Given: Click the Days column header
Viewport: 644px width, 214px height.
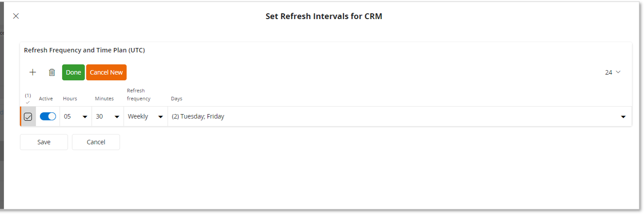Looking at the screenshot, I should pos(177,99).
